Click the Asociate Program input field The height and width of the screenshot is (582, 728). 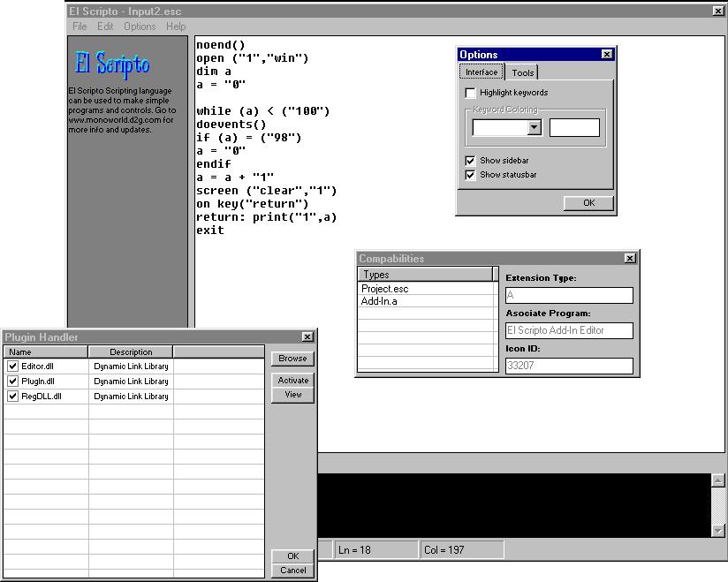569,330
